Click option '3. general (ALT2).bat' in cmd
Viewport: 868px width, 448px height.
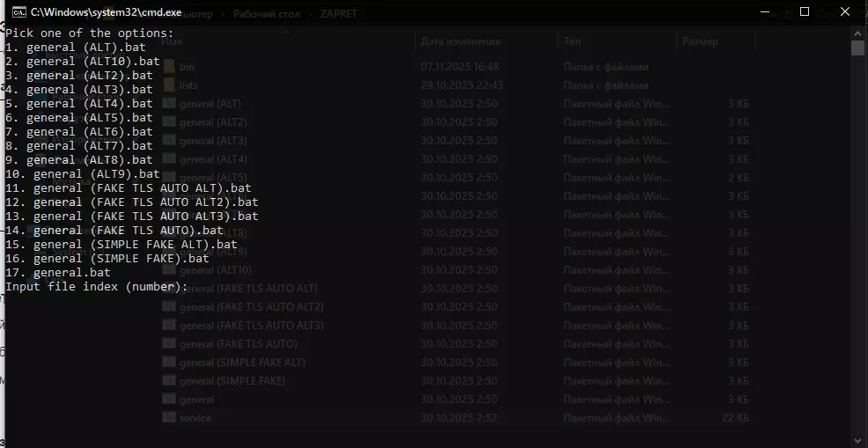[x=79, y=76]
